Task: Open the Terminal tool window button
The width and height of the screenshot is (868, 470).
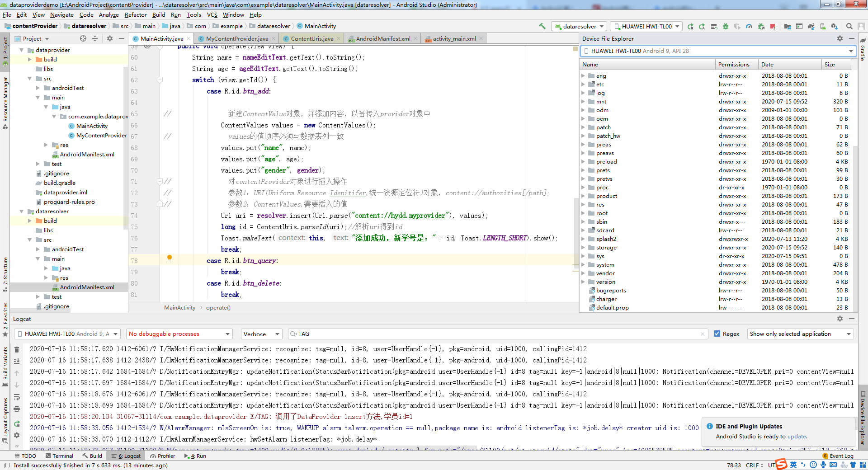Action: [x=59, y=456]
